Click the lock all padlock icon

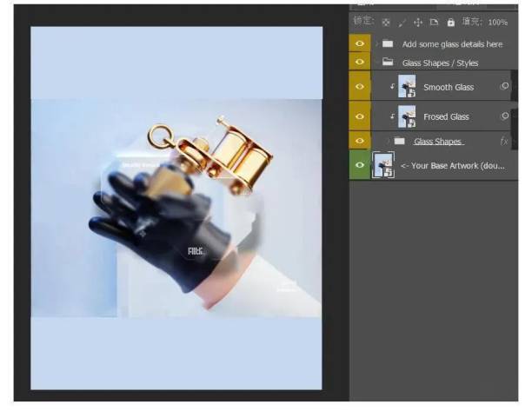click(x=450, y=22)
